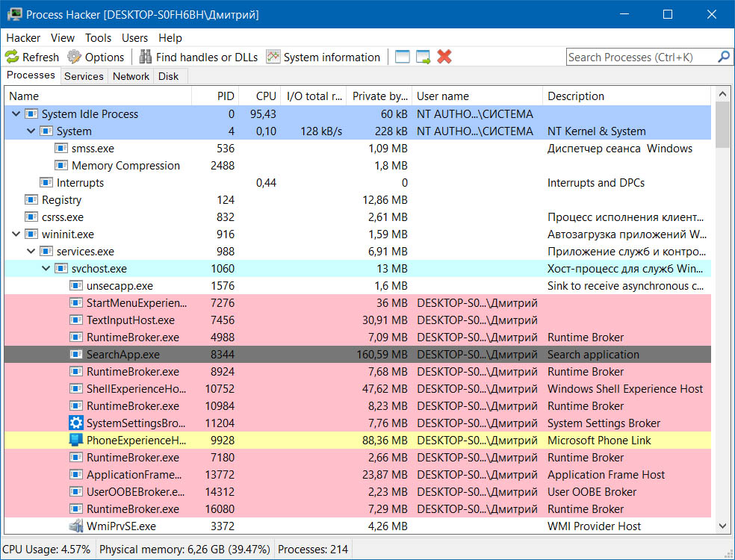The image size is (735, 560).
Task: Open the Users menu
Action: (x=134, y=38)
